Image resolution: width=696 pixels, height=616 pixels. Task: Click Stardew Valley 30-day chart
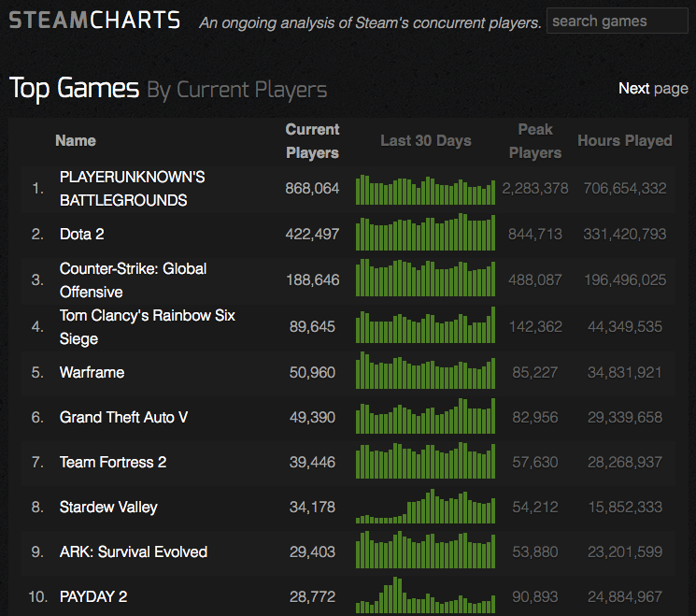pyautogui.click(x=426, y=507)
